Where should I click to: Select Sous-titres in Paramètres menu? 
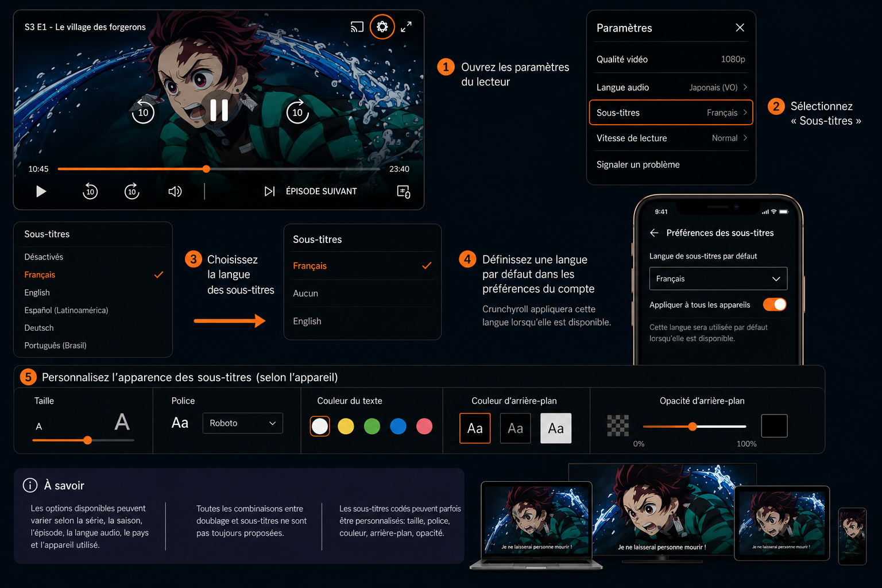coord(671,113)
